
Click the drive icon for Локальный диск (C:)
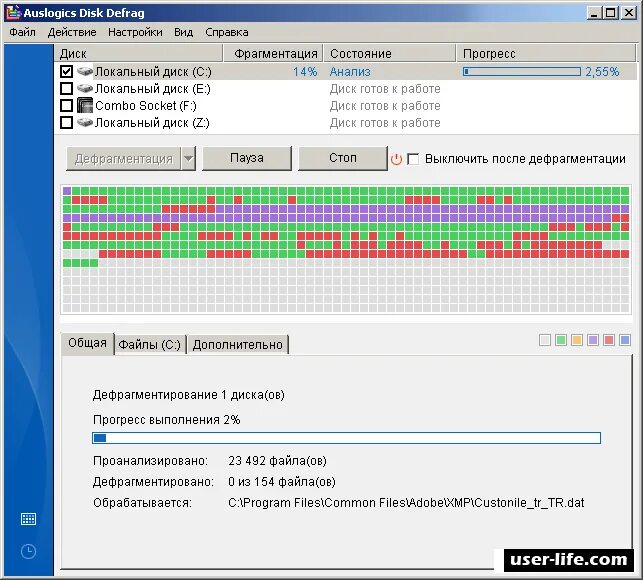coord(85,71)
